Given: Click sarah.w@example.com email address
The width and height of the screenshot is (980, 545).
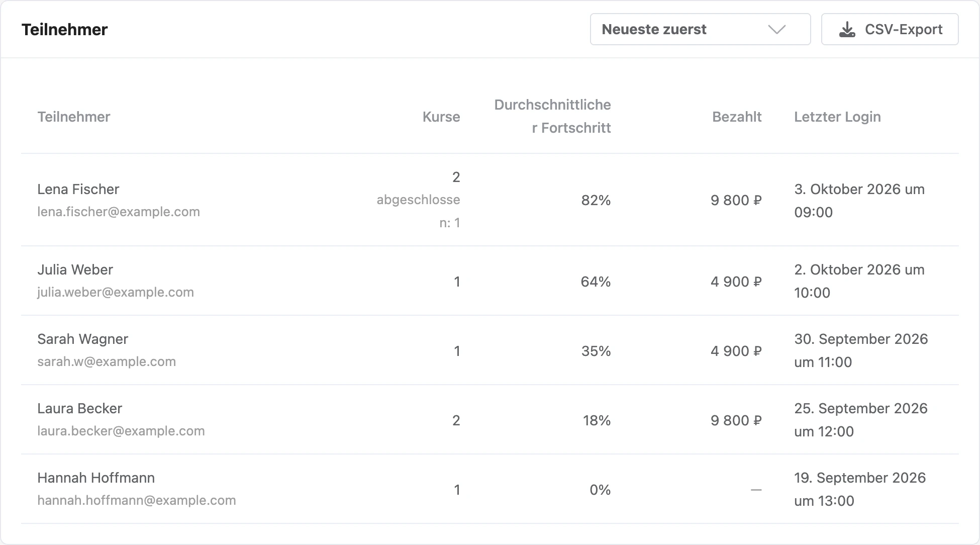Looking at the screenshot, I should pyautogui.click(x=107, y=361).
